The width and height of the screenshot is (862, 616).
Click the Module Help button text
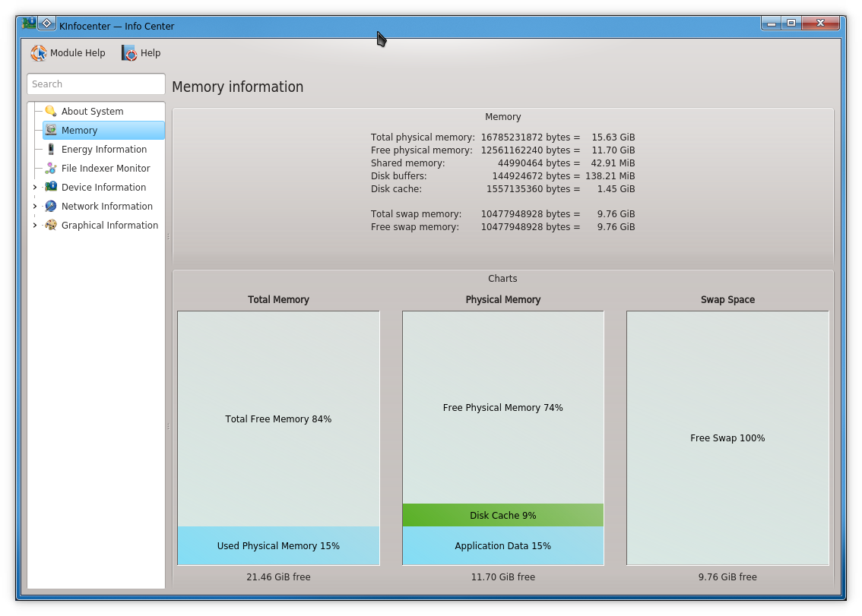click(x=78, y=52)
